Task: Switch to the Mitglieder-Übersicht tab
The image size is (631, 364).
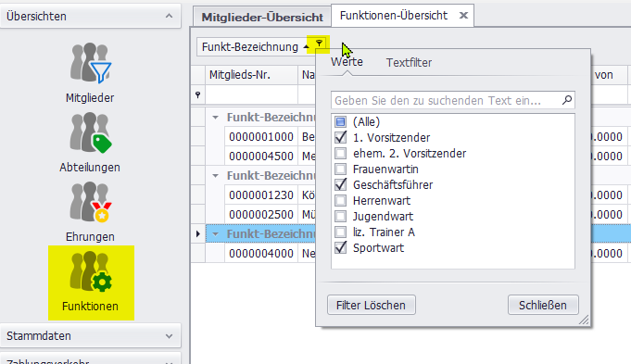Action: point(262,17)
